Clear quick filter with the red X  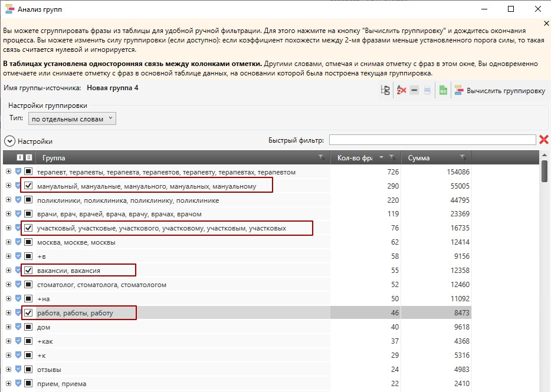point(544,140)
